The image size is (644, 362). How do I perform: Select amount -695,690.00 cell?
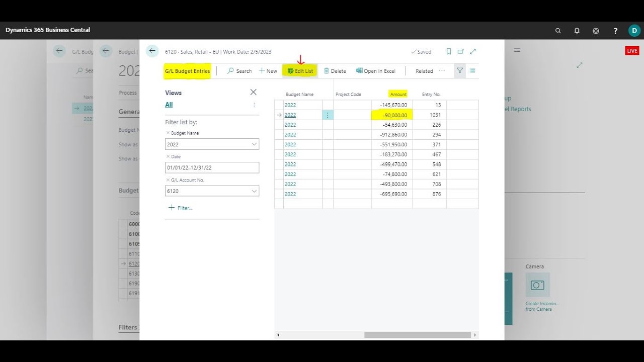(x=392, y=194)
